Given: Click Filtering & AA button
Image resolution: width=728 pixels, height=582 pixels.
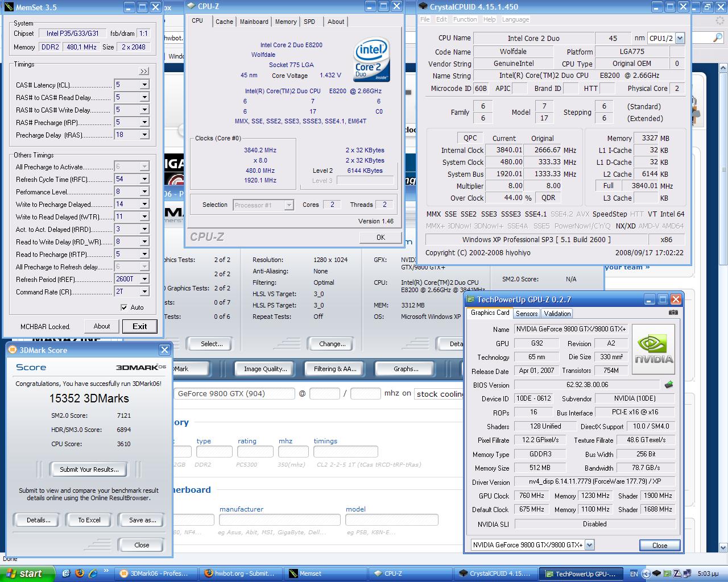Looking at the screenshot, I should (x=335, y=369).
